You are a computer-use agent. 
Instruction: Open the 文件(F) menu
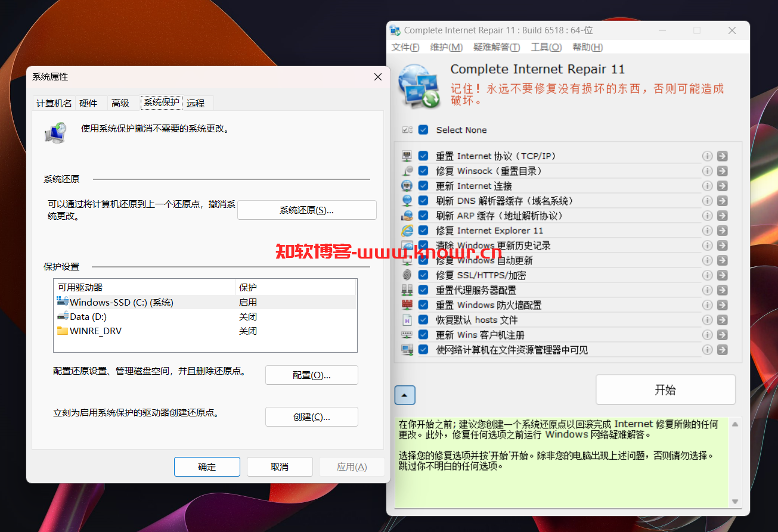click(405, 47)
